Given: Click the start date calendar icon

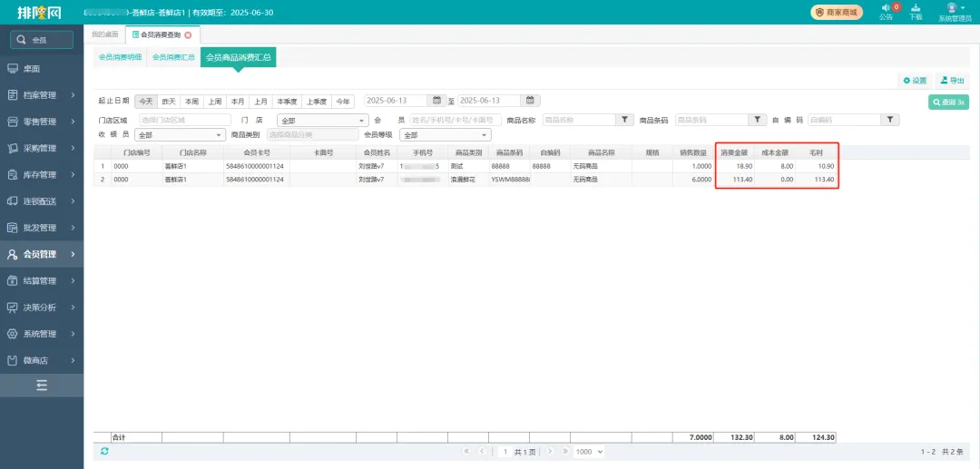Looking at the screenshot, I should coord(436,101).
